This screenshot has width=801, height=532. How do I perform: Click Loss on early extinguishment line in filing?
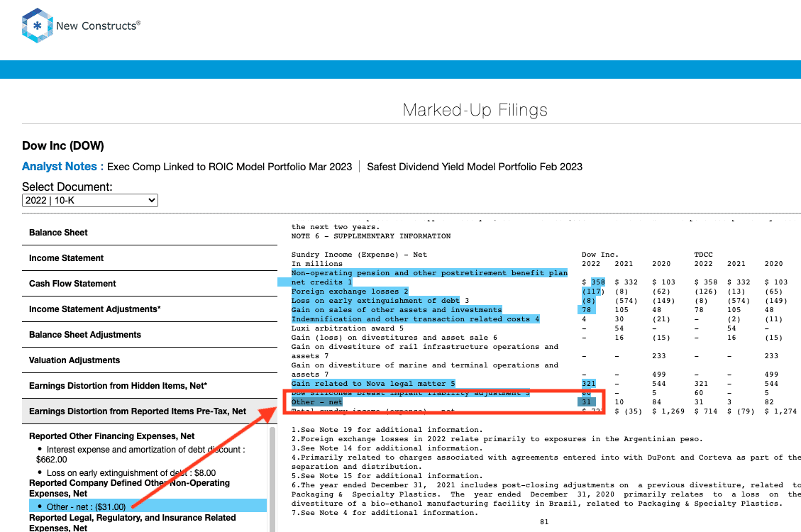tap(375, 301)
